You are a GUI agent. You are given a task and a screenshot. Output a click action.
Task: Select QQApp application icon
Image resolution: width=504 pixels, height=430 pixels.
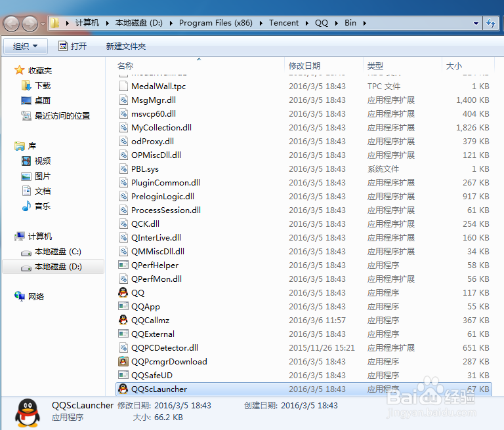pos(123,306)
